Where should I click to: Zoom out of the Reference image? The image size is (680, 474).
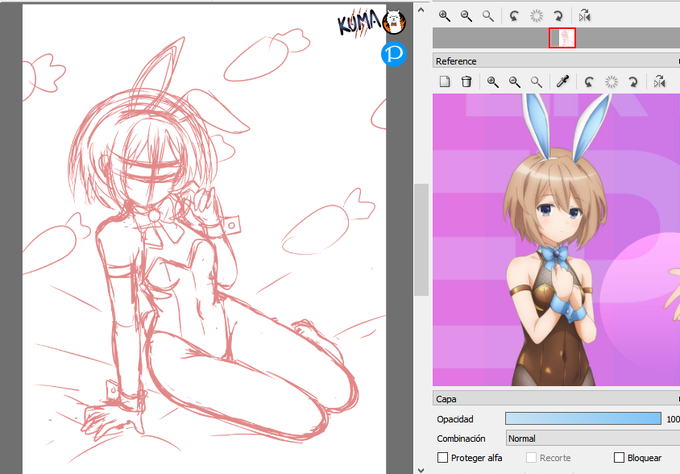click(515, 82)
